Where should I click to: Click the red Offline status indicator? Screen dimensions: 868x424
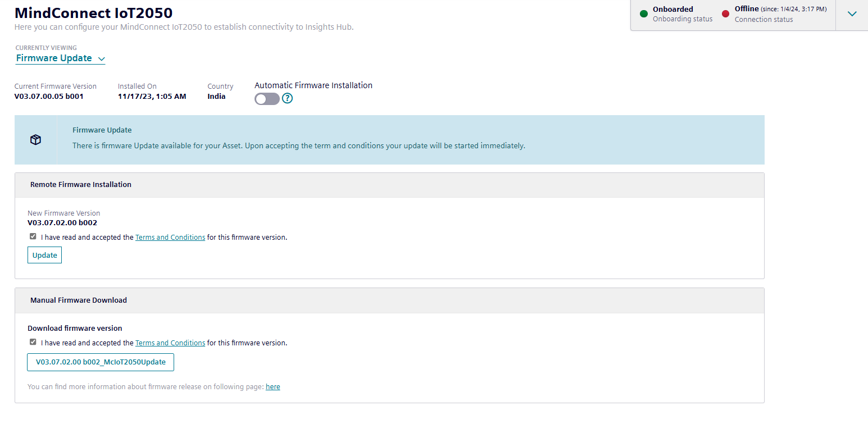coord(725,13)
